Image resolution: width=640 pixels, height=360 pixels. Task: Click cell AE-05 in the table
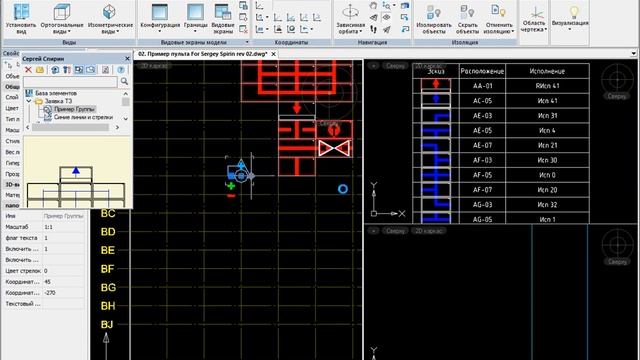coord(482,131)
